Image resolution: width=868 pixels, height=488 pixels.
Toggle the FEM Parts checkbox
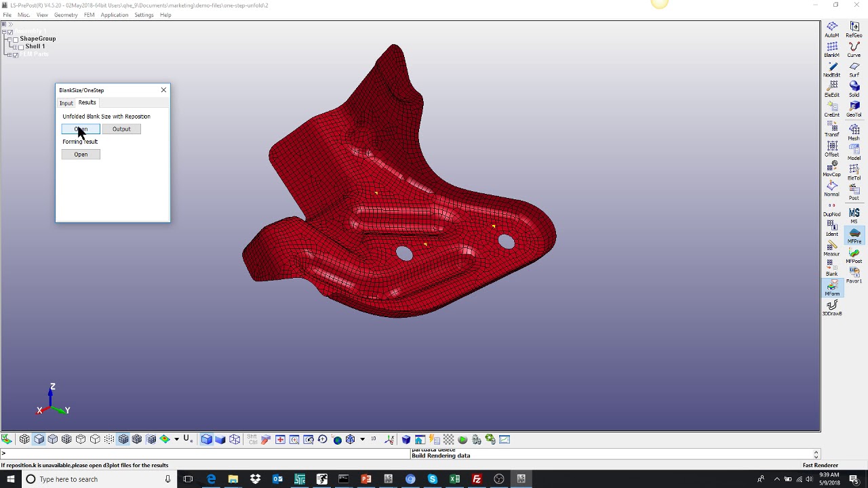pos(16,55)
